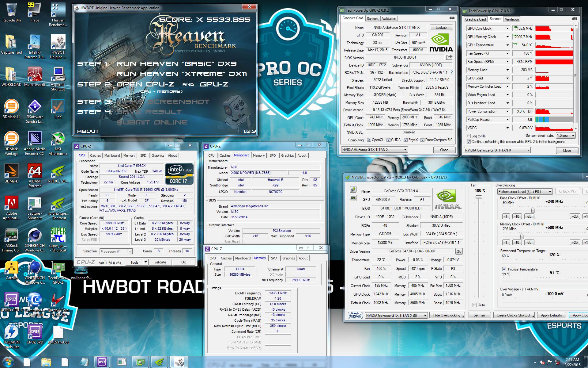Launch Fraps from the desktop
The image size is (588, 368).
click(35, 12)
